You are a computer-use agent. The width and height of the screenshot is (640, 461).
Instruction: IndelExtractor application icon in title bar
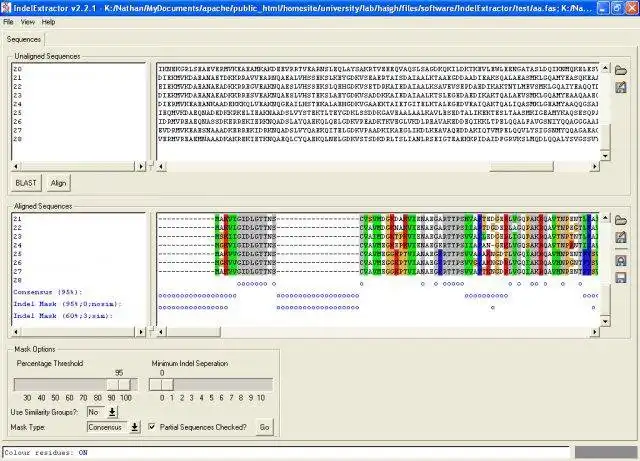point(6,7)
